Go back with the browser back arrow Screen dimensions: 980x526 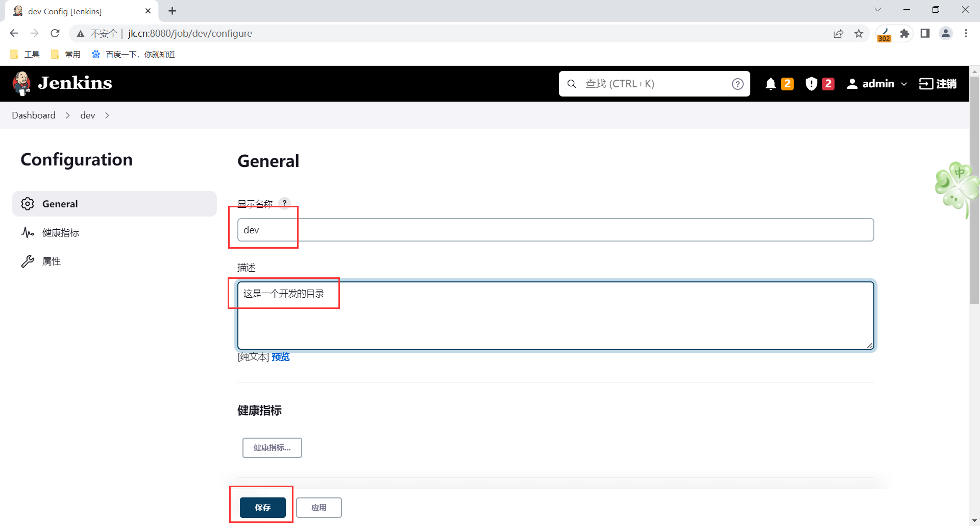(x=14, y=33)
